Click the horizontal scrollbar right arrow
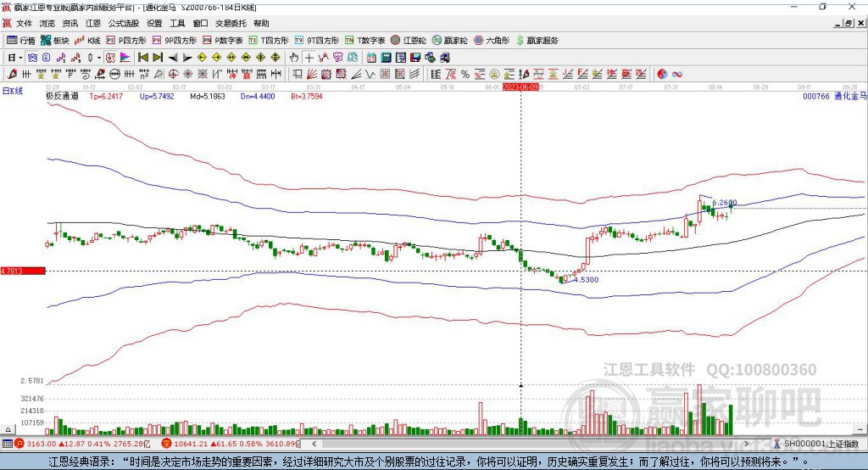 click(x=746, y=444)
